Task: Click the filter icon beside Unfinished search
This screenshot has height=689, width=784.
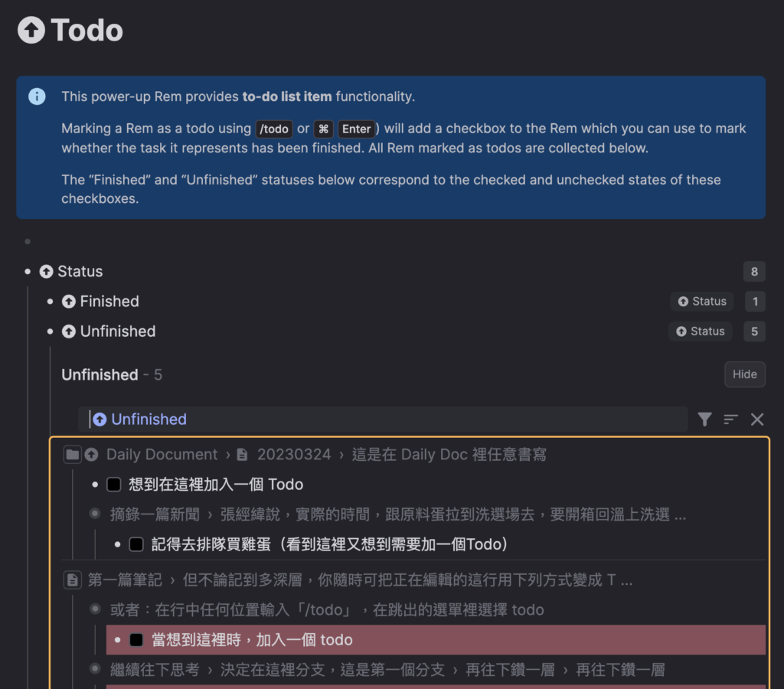Action: pyautogui.click(x=704, y=419)
